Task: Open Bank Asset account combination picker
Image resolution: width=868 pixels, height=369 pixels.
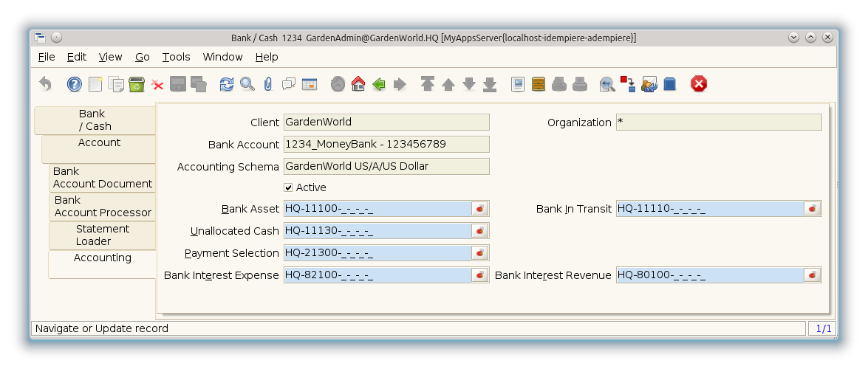Action: click(x=480, y=209)
